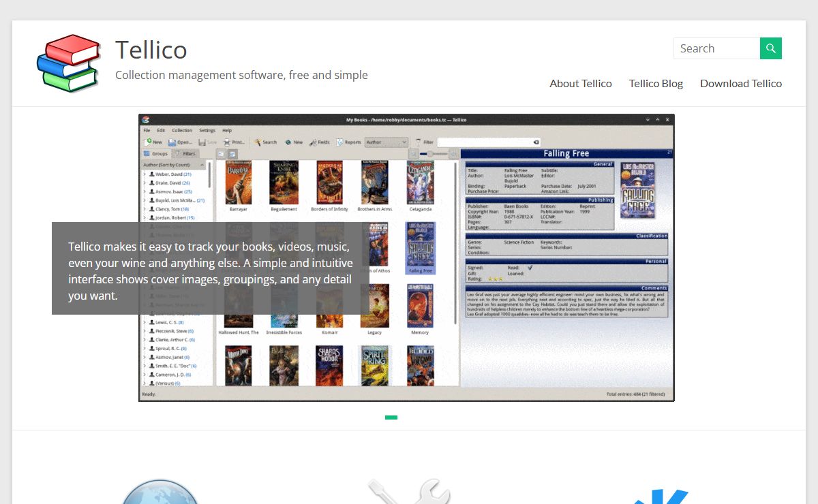818x504 pixels.
Task: Select the Barrayar book cover
Action: tap(239, 183)
